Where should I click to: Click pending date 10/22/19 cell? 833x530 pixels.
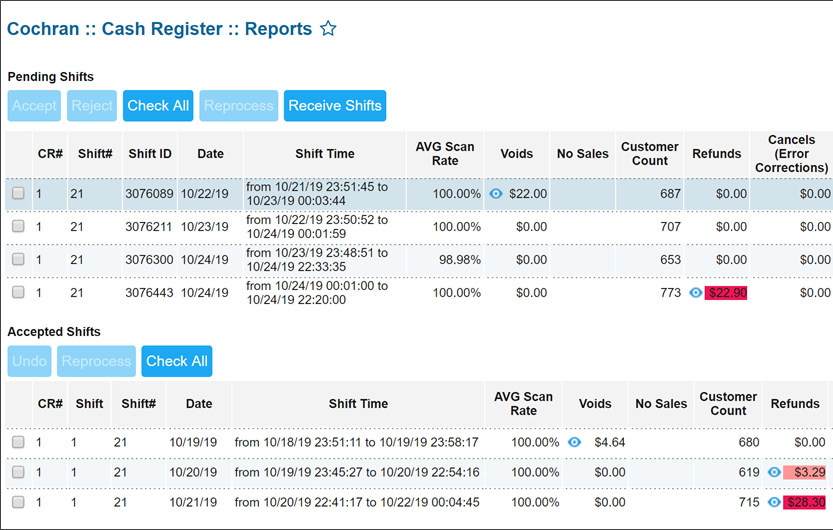tap(205, 194)
